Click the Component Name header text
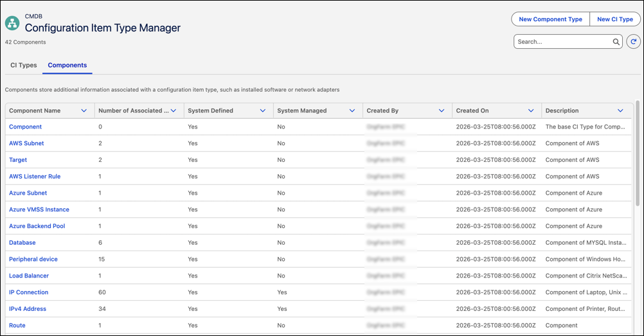The height and width of the screenshot is (336, 644). (x=35, y=111)
